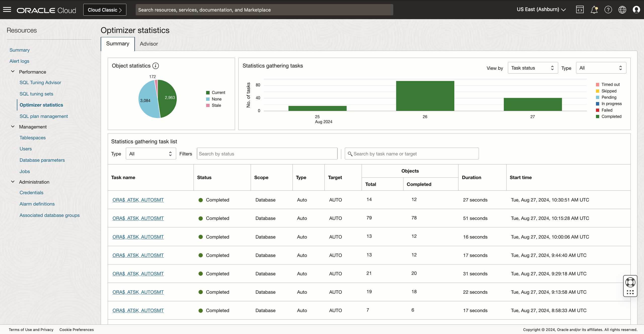Toggle the Failed legend item in tasks chart
The width and height of the screenshot is (644, 334).
(607, 110)
